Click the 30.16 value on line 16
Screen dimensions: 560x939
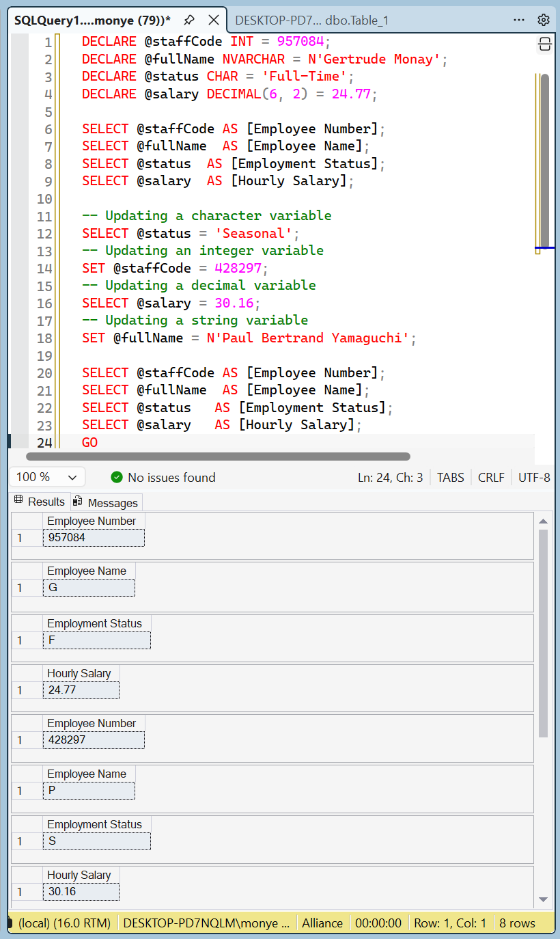pyautogui.click(x=234, y=303)
